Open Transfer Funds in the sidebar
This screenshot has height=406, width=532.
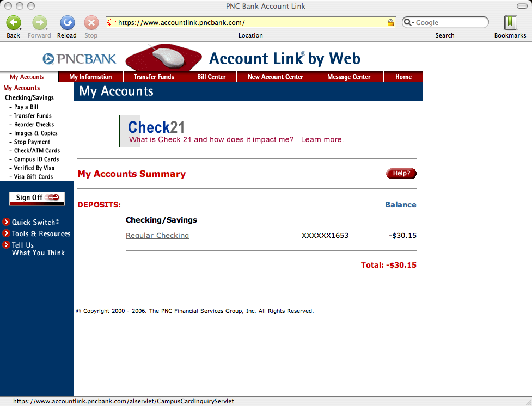[x=33, y=116]
